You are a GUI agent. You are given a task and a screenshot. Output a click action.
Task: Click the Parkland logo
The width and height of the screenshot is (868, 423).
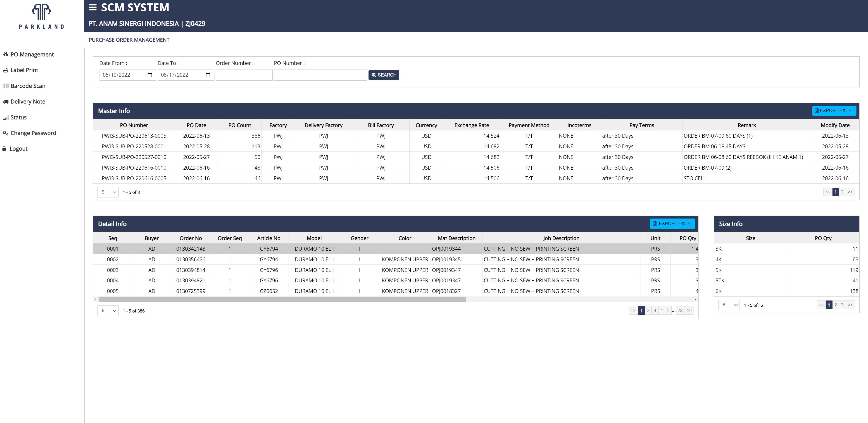41,16
